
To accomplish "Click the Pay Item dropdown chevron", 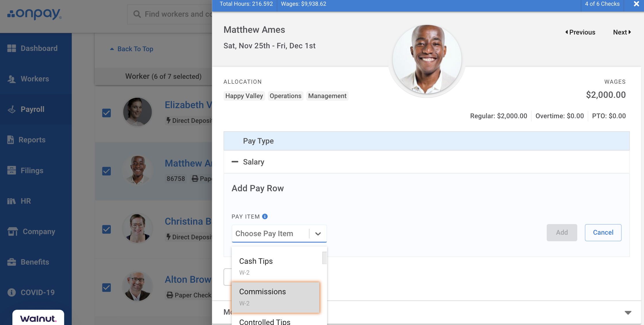I will pos(318,234).
